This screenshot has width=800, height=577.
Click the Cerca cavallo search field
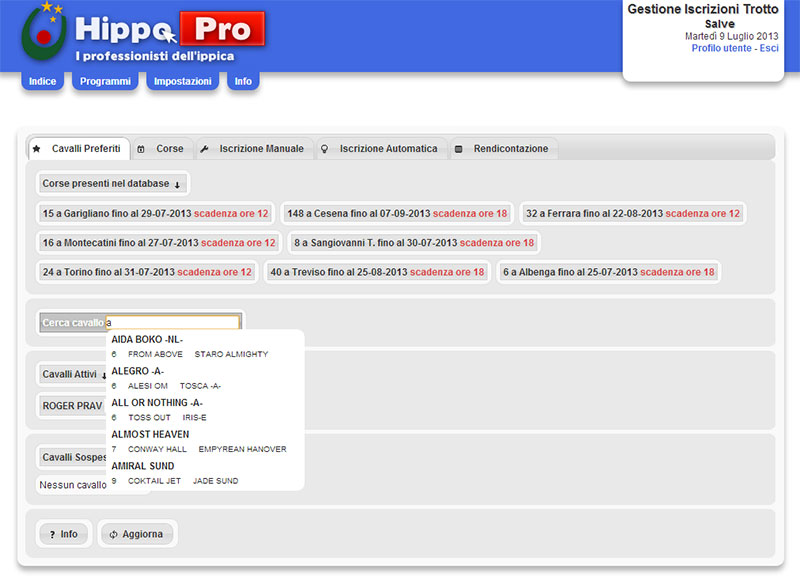tap(172, 323)
